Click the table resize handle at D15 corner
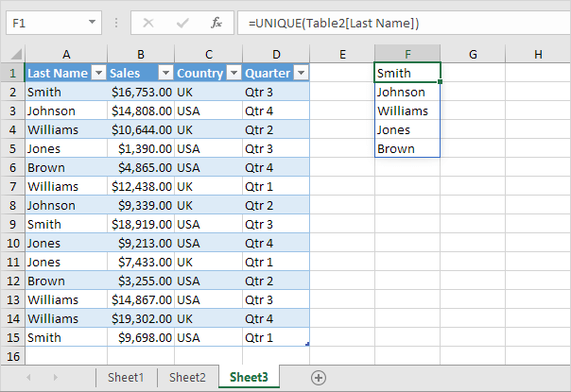Image resolution: width=571 pixels, height=392 pixels. click(307, 344)
